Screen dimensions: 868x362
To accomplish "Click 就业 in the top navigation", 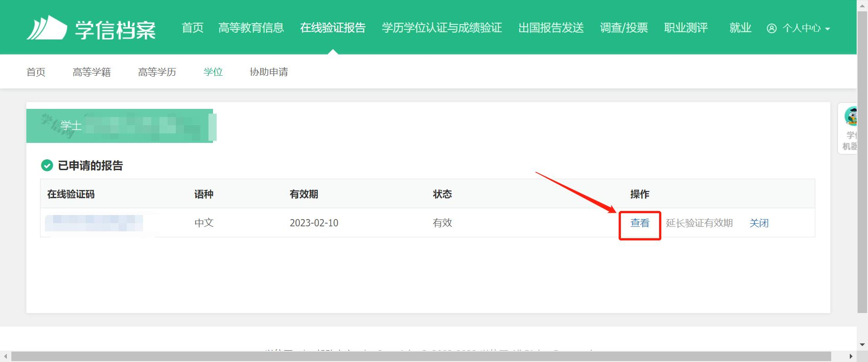I will [x=740, y=28].
